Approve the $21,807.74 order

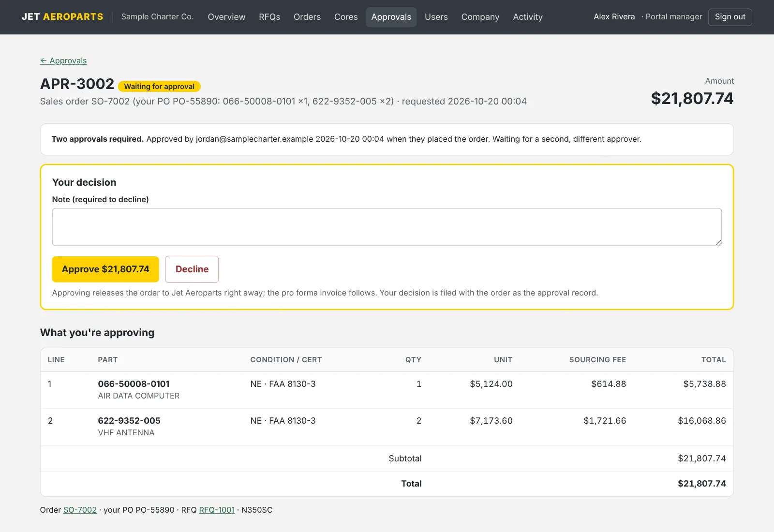105,269
